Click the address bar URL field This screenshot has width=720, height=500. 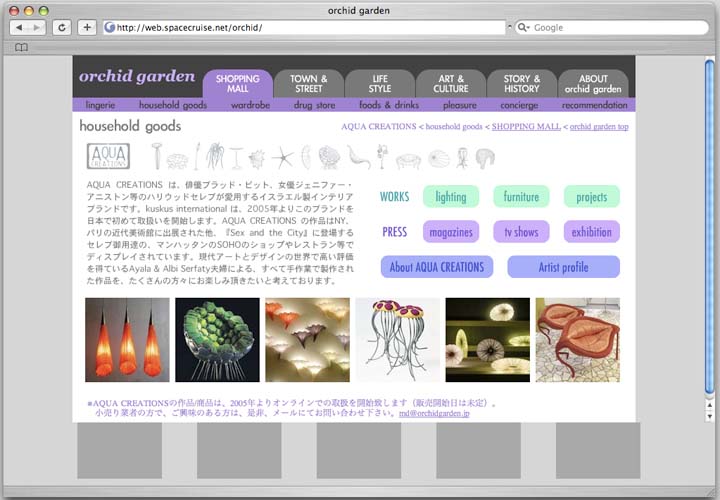(x=300, y=27)
